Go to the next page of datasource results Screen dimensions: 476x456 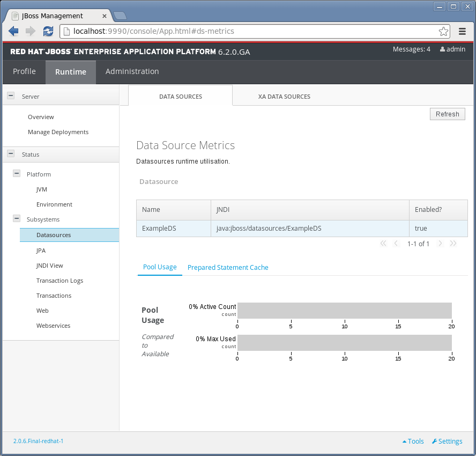[440, 244]
